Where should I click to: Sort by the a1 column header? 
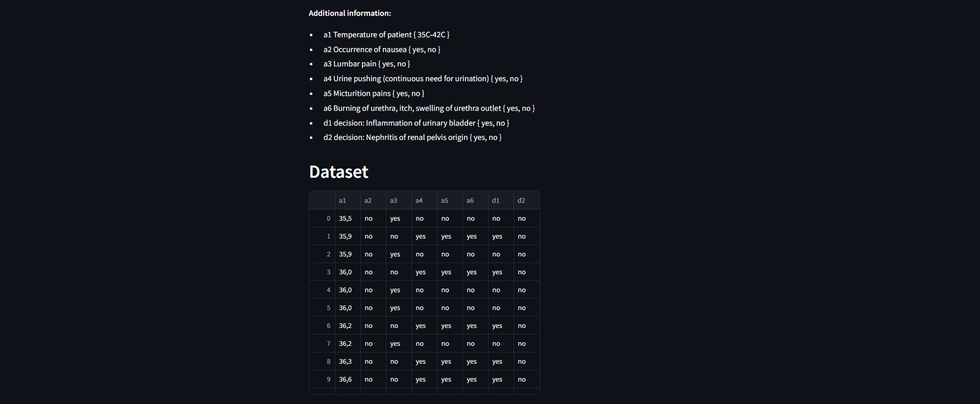point(348,200)
